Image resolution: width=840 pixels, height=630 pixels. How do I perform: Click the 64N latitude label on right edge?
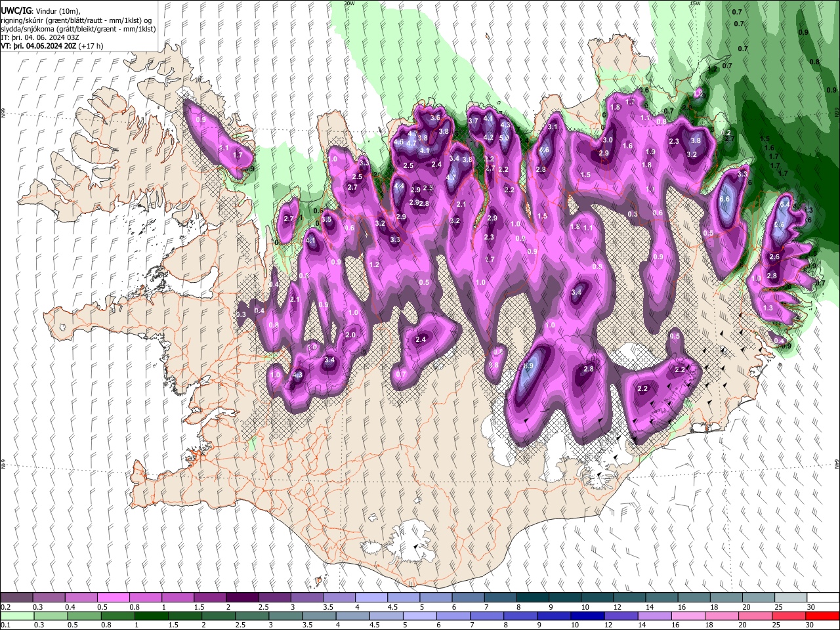837,463
